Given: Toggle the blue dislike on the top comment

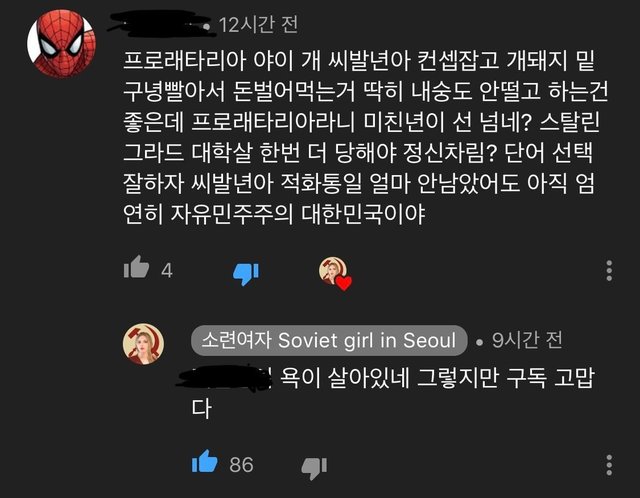Looking at the screenshot, I should [246, 273].
